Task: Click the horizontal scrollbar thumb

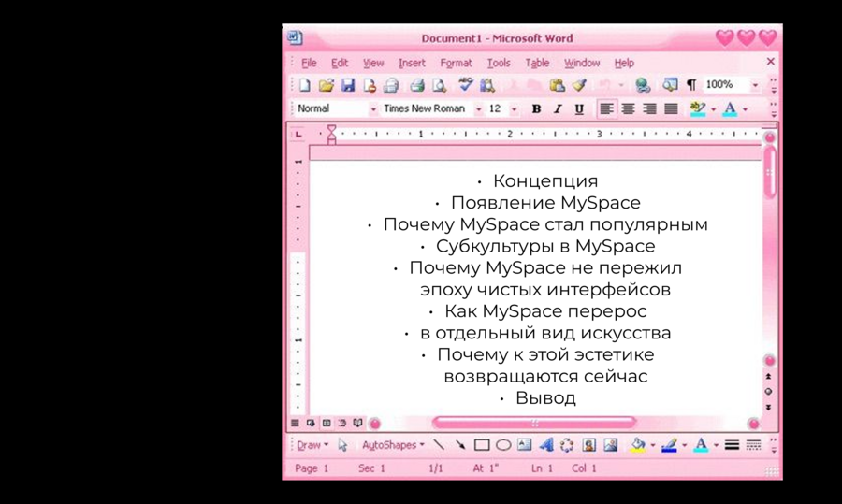Action: 534,423
